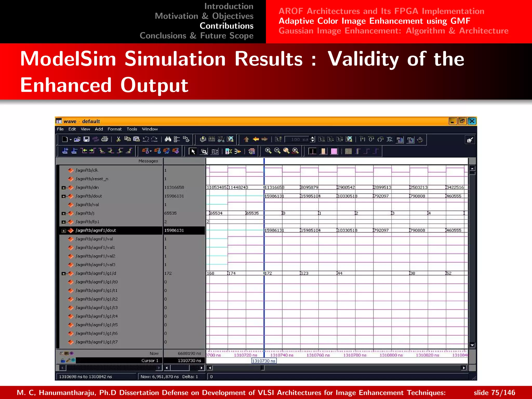The image size is (532, 399).
Task: Click the 100 ns run length field
Action: pyautogui.click(x=297, y=139)
